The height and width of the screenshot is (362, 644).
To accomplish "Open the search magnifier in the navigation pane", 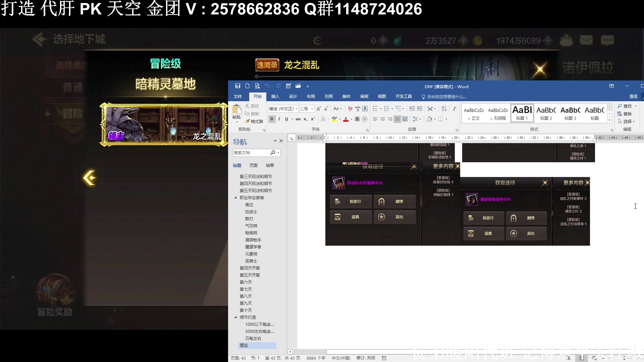I will 273,153.
